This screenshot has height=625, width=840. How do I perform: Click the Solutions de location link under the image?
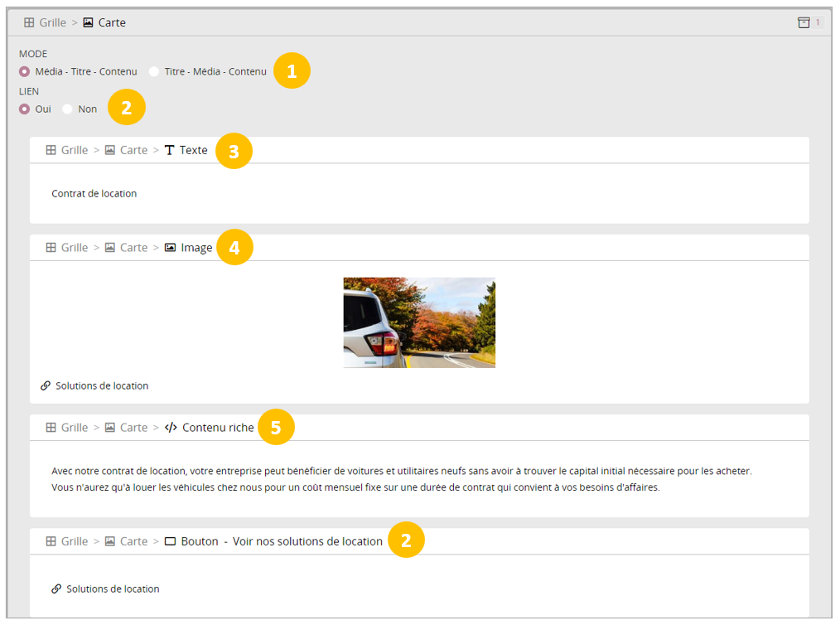click(x=102, y=385)
